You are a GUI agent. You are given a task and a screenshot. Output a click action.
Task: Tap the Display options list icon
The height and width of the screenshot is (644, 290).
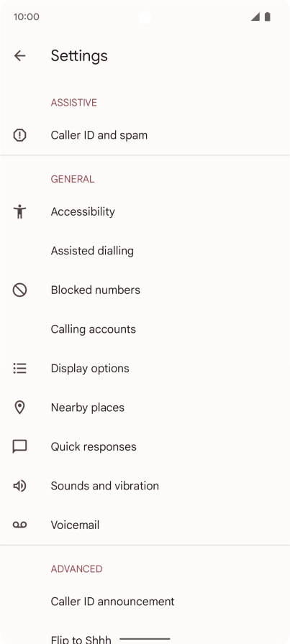pyautogui.click(x=19, y=369)
